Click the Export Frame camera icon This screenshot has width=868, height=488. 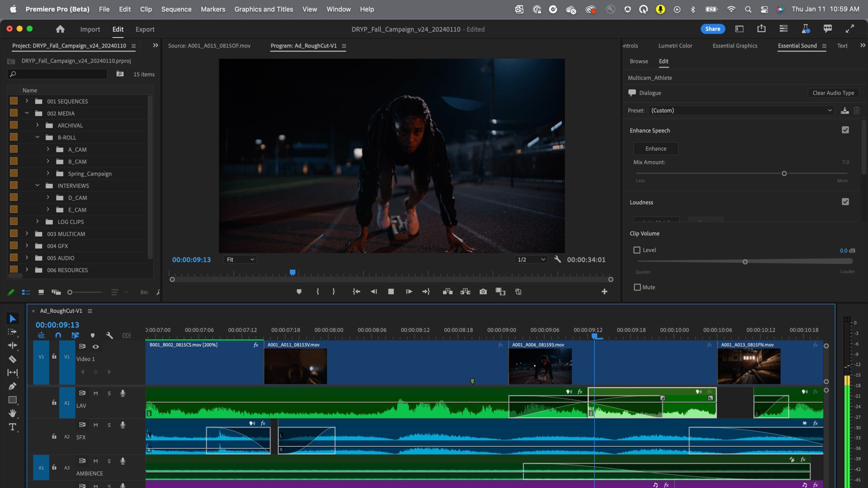[483, 291]
